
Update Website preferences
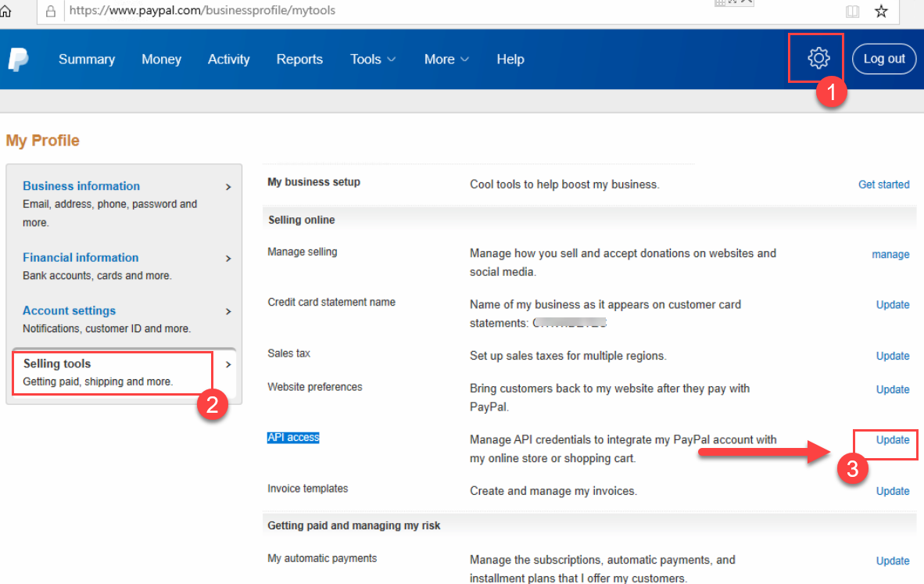(x=892, y=389)
